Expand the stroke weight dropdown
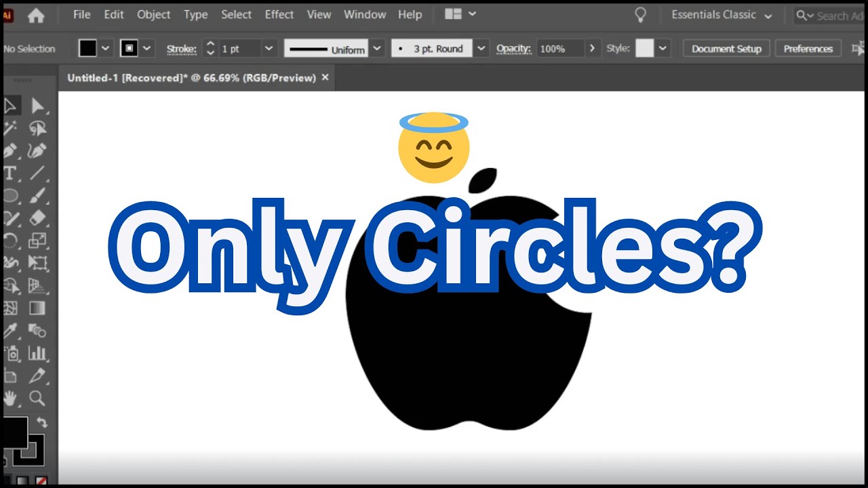The height and width of the screenshot is (488, 868). [269, 48]
